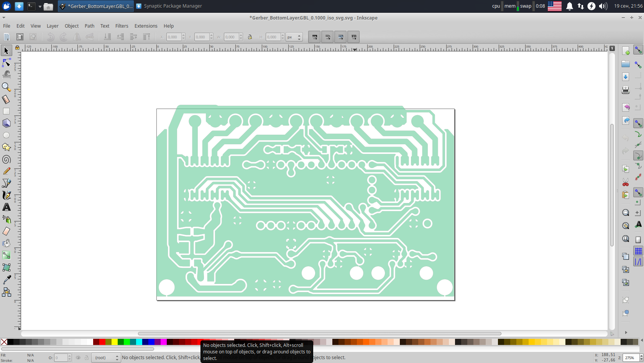Screen dimensions: 644x363
Task: Open the File menu
Action: 7,26
